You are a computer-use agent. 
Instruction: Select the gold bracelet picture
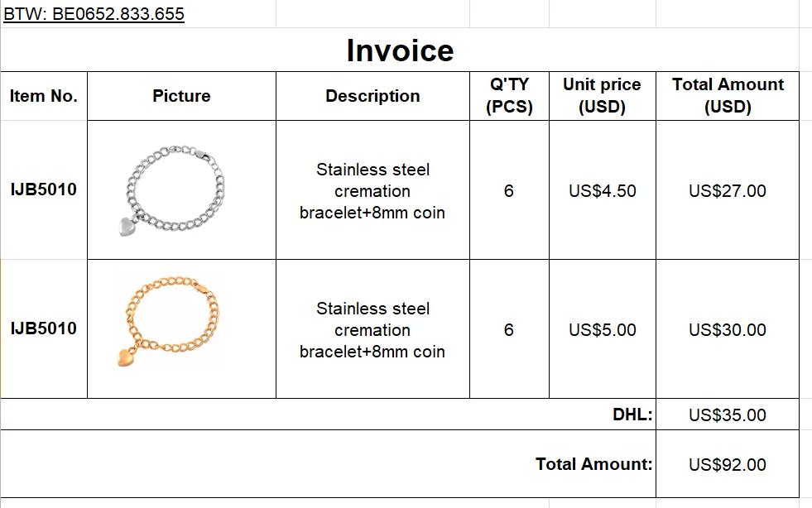pos(168,322)
